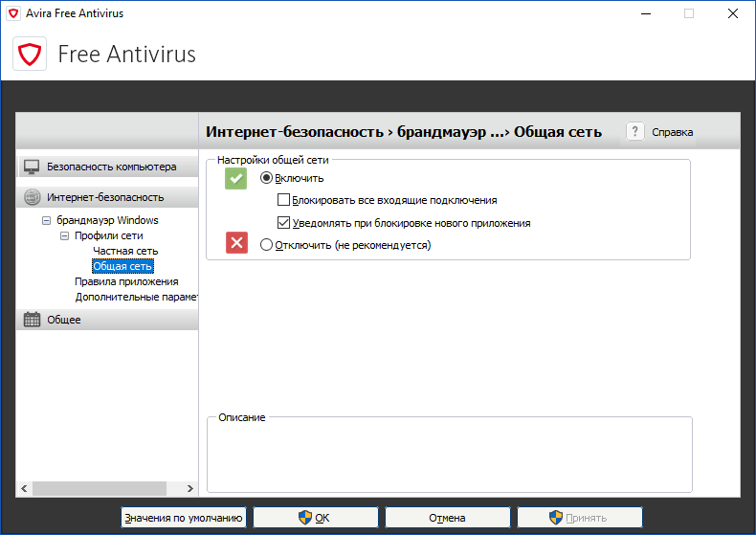Confirm settings with the OK button
The height and width of the screenshot is (535, 756).
316,518
